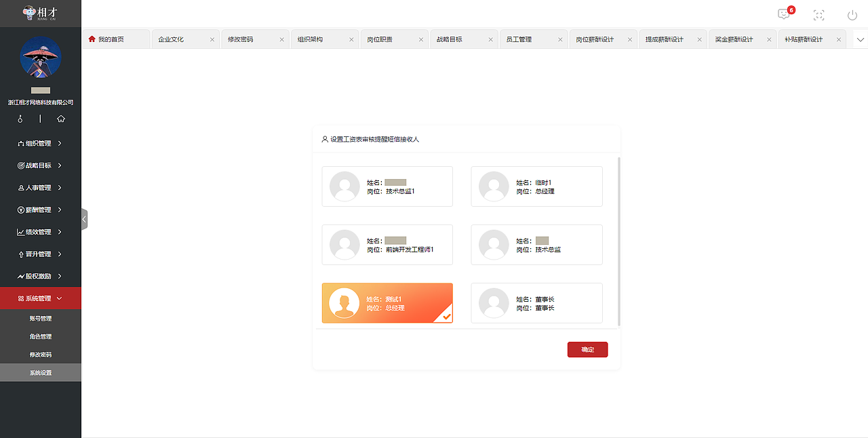Select the recipient card named 临时1
868x438 pixels.
tap(536, 186)
